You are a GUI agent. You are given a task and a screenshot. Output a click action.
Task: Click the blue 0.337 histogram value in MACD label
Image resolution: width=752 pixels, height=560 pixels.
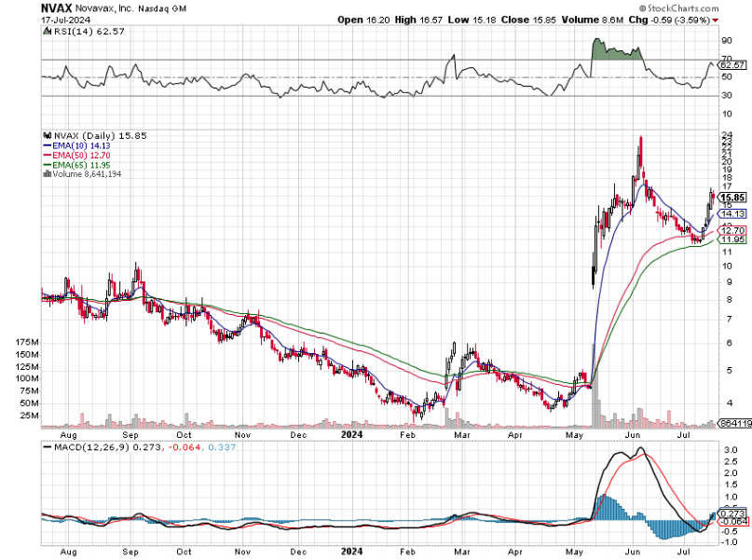coord(221,447)
